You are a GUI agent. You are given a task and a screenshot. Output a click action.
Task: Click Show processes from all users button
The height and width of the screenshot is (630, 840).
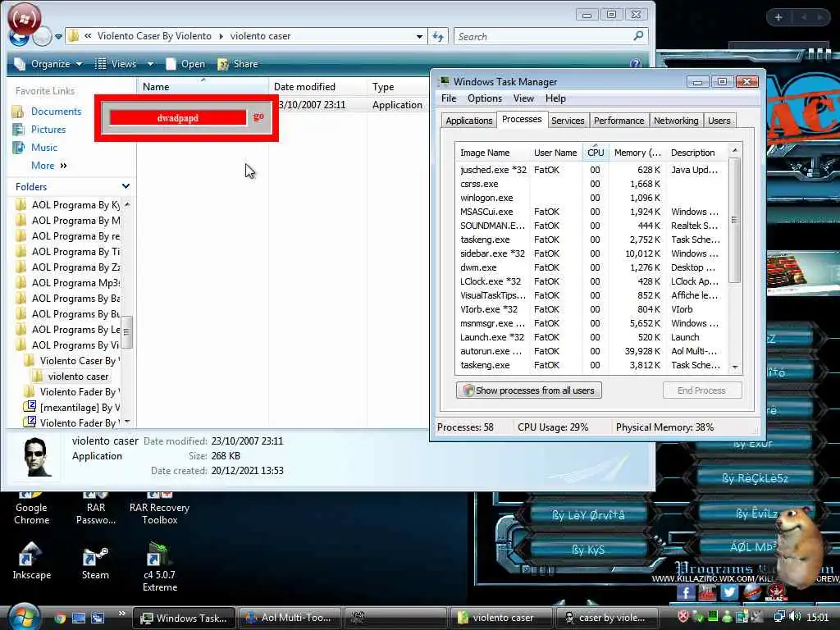click(x=529, y=390)
